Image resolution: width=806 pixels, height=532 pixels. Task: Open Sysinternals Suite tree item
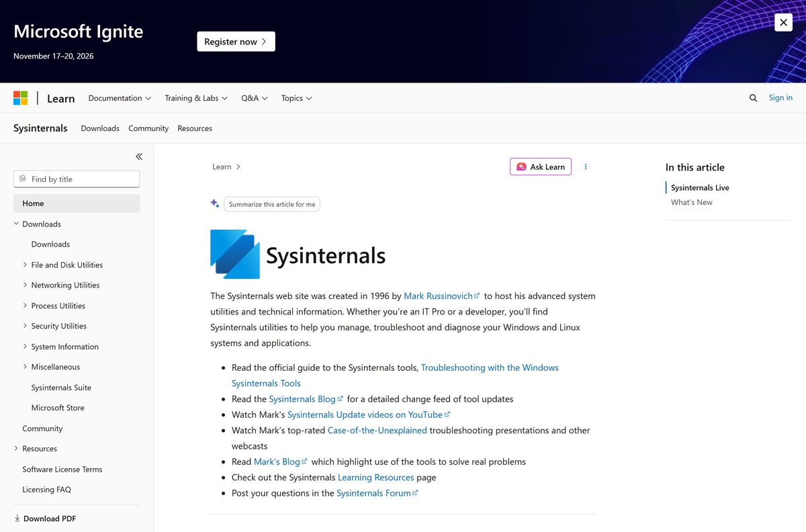(x=61, y=388)
